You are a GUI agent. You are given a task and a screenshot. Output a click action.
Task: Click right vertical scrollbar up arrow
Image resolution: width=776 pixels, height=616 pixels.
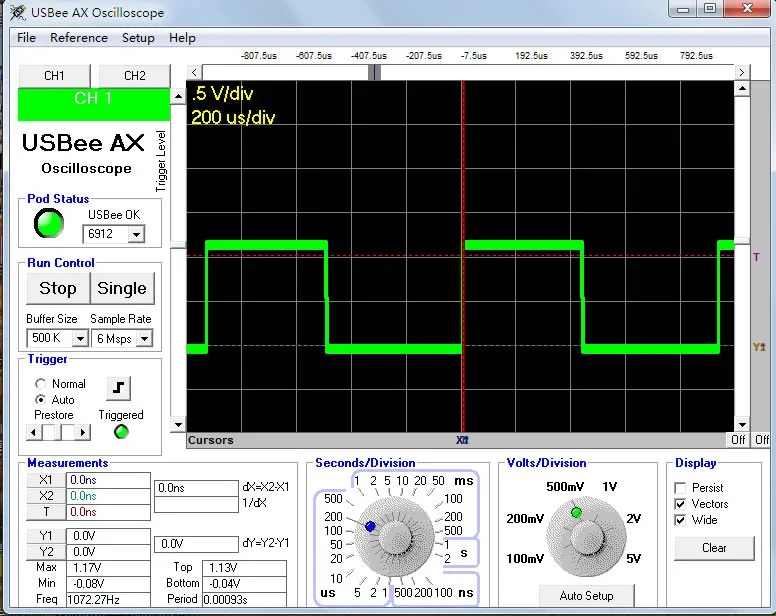741,89
